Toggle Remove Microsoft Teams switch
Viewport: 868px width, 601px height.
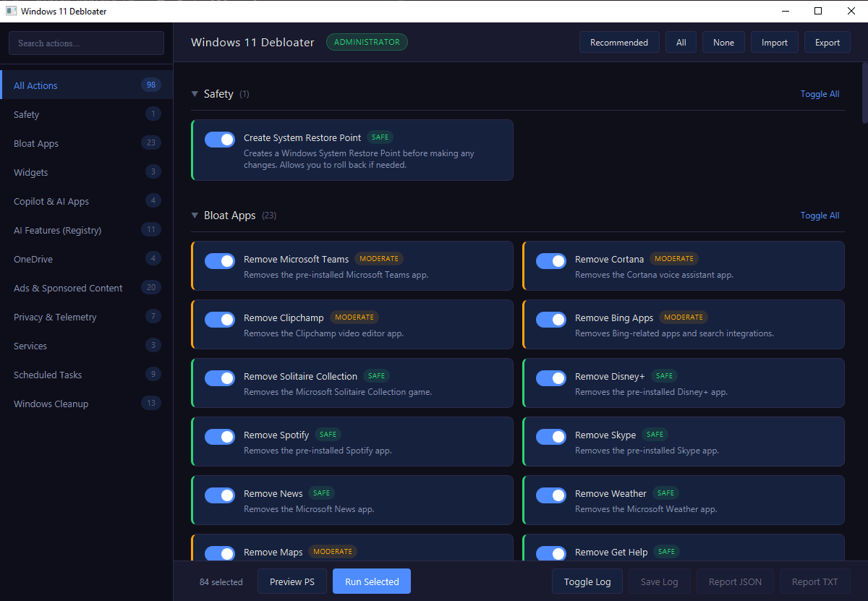(220, 261)
